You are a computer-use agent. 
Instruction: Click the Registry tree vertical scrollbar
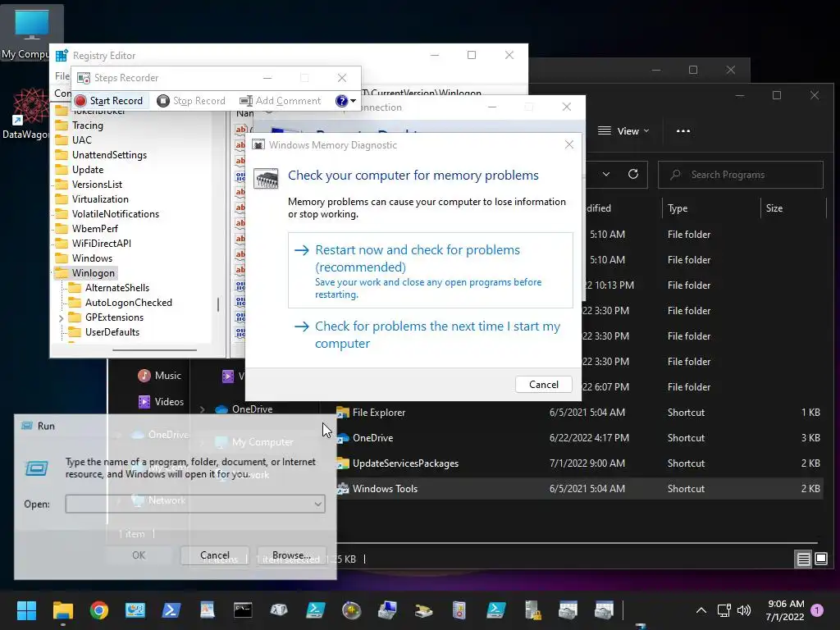click(218, 305)
